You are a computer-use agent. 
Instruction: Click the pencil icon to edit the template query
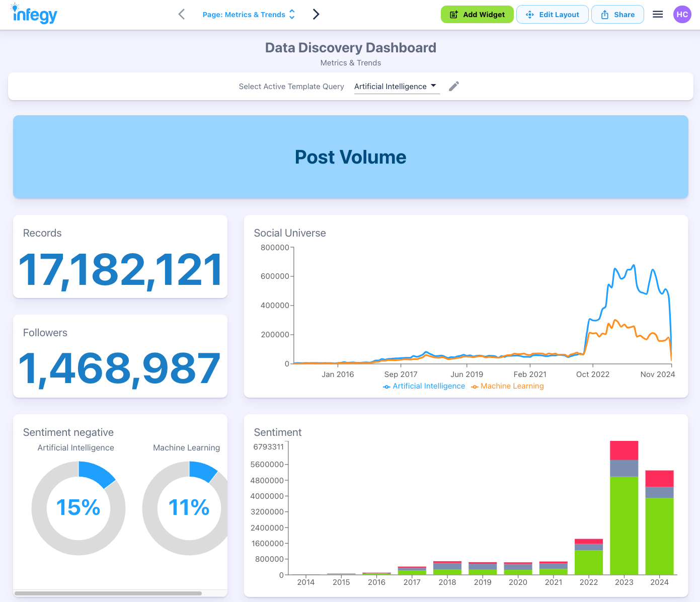coord(453,86)
